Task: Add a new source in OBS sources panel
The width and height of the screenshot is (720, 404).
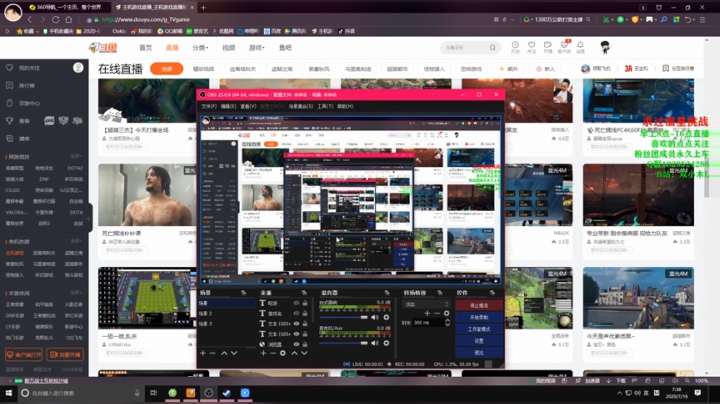Action: pos(263,353)
